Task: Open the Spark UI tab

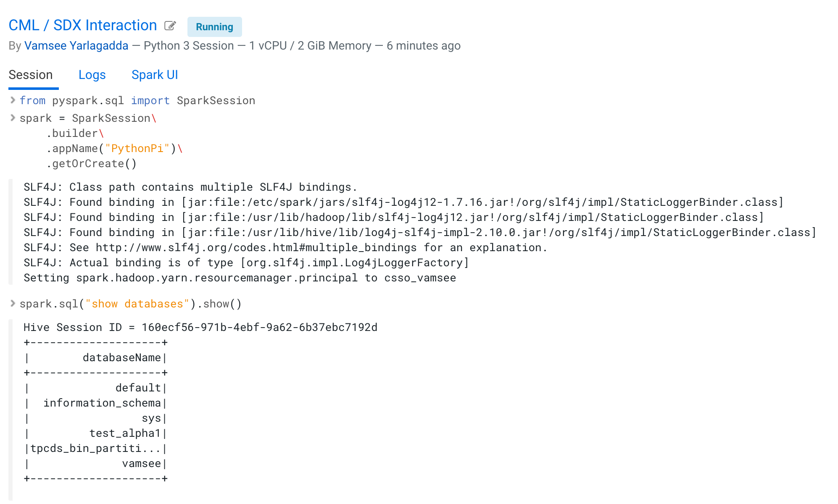Action: 155,75
